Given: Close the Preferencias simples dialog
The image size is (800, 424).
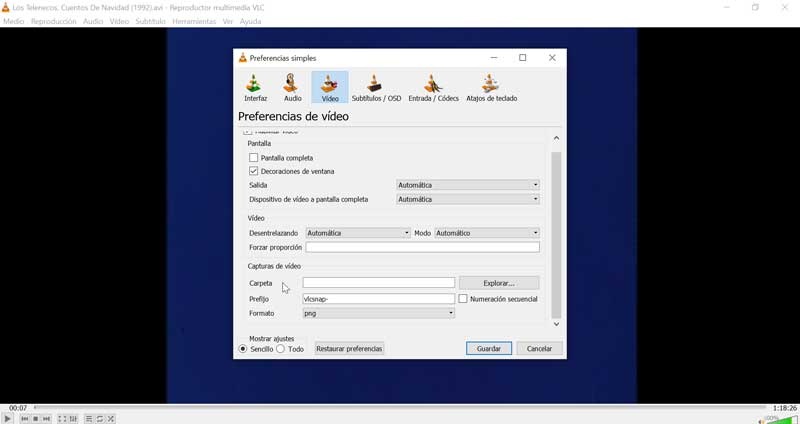Looking at the screenshot, I should tap(552, 58).
